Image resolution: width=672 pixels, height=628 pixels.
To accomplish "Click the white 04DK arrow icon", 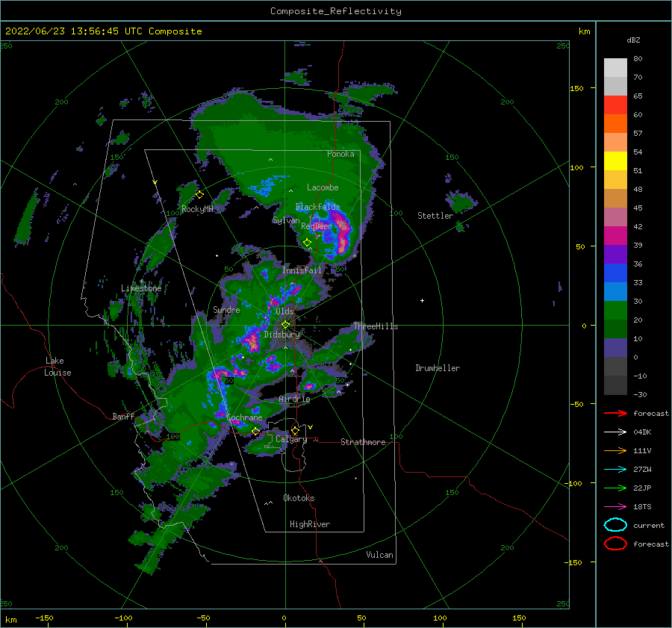I will point(615,432).
